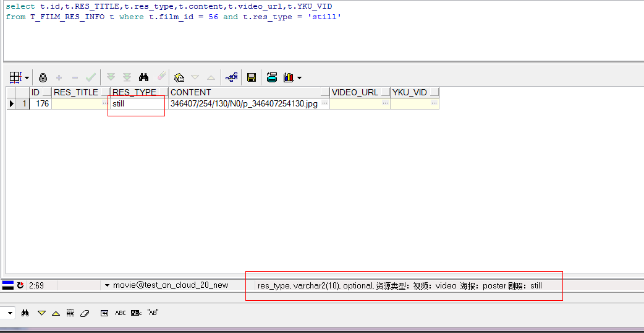Open ellipsis editor for YKU_VID cell
644x333 pixels.
pyautogui.click(x=434, y=103)
